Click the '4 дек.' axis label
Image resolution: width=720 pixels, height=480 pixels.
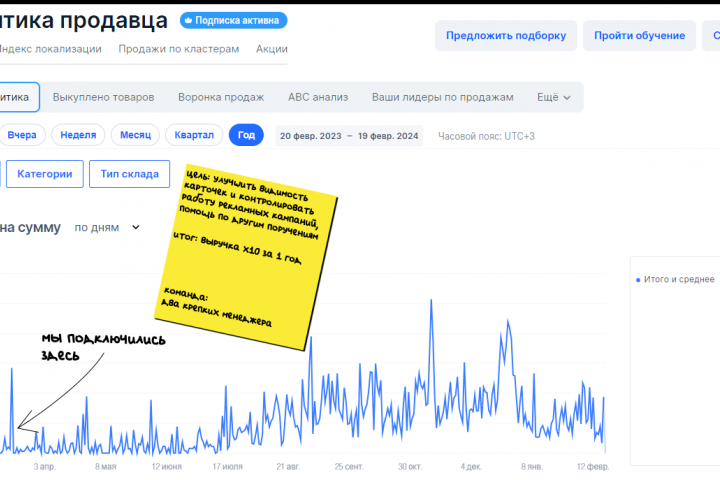coord(471,467)
